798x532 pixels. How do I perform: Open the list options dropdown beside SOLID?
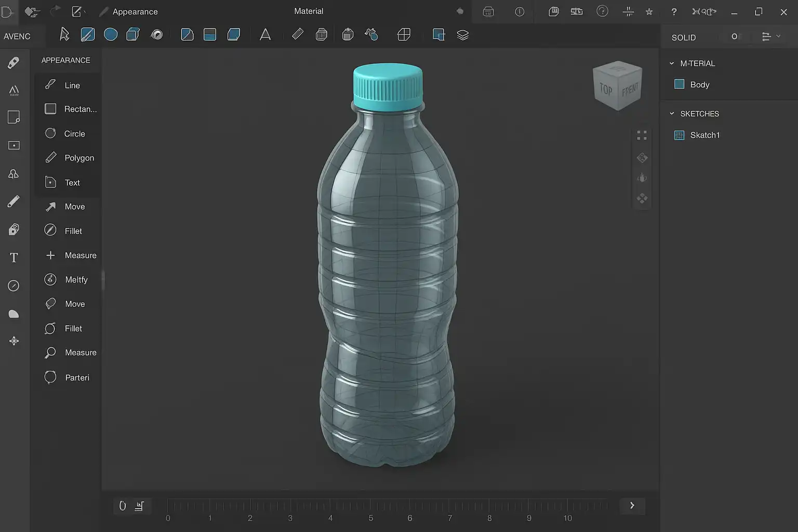pos(770,36)
